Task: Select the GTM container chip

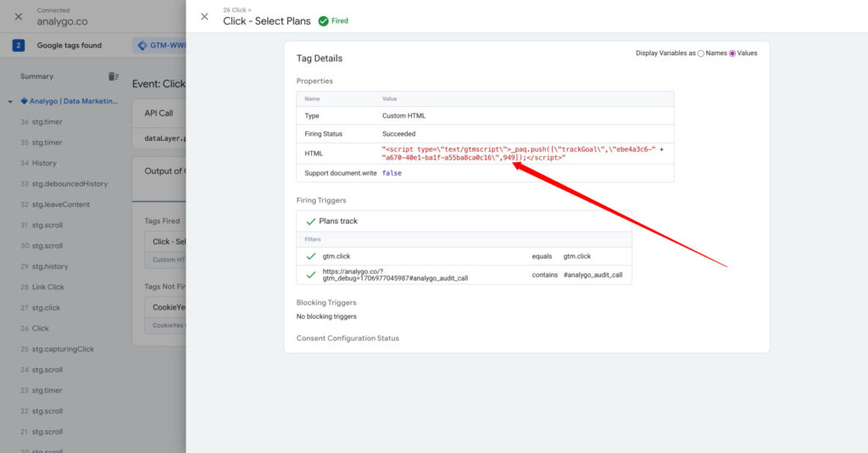Action: (159, 46)
